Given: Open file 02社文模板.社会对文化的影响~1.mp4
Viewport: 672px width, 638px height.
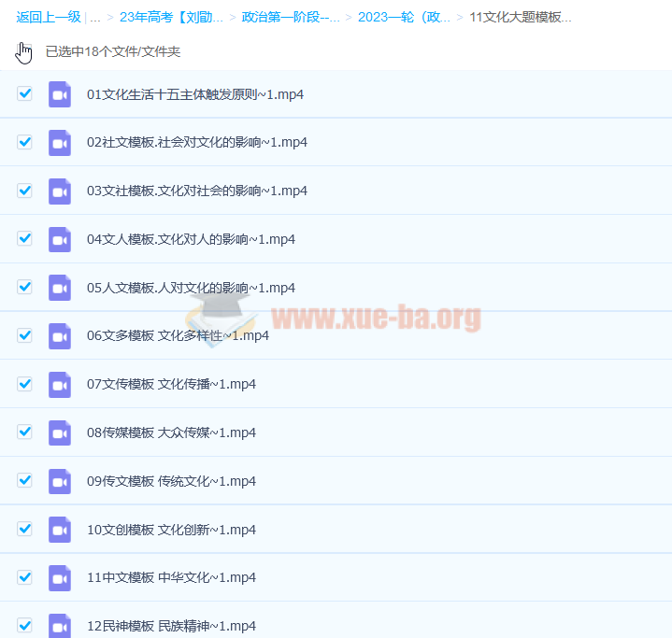Looking at the screenshot, I should (x=197, y=143).
